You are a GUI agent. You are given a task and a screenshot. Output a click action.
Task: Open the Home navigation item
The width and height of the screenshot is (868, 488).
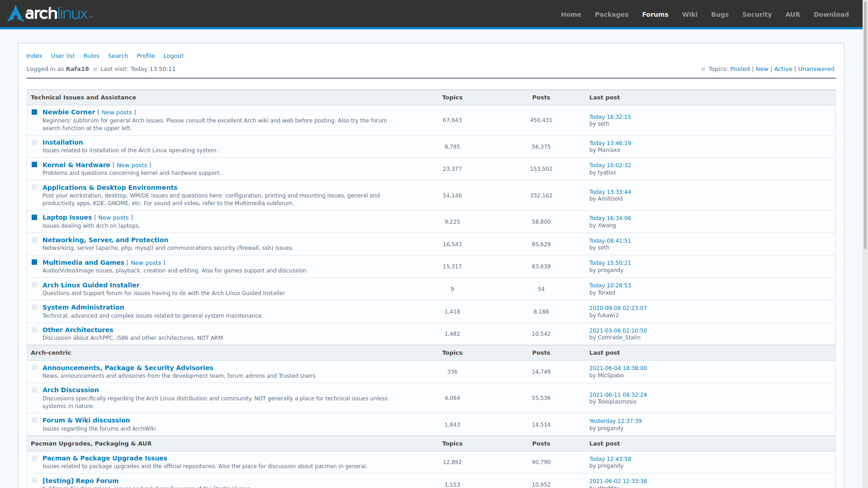pyautogui.click(x=571, y=14)
